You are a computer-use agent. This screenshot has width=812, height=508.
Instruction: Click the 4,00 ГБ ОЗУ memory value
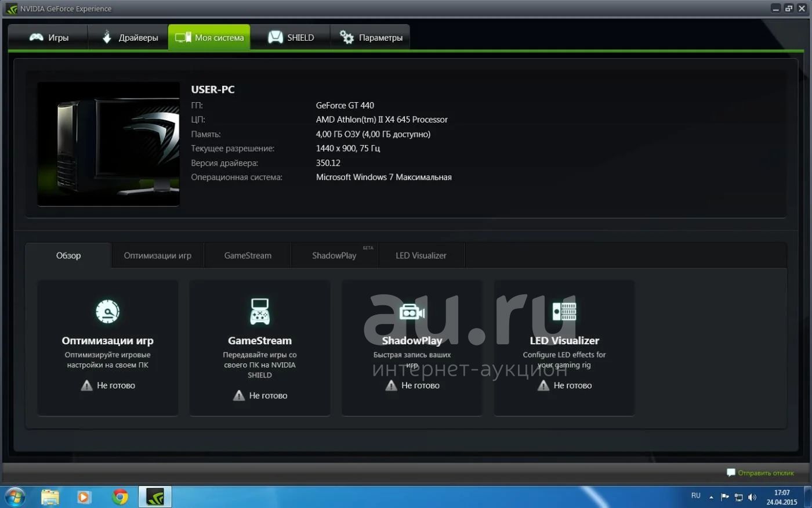coord(373,134)
